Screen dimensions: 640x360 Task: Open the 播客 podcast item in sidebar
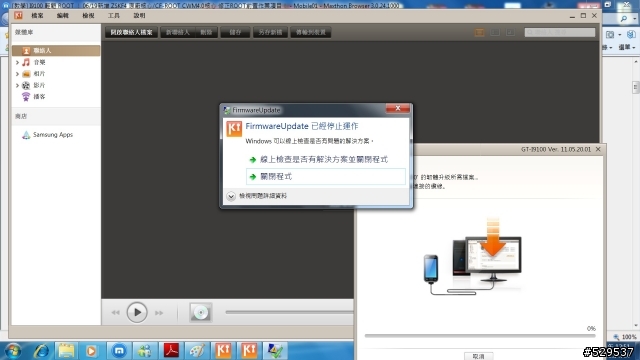[39, 97]
